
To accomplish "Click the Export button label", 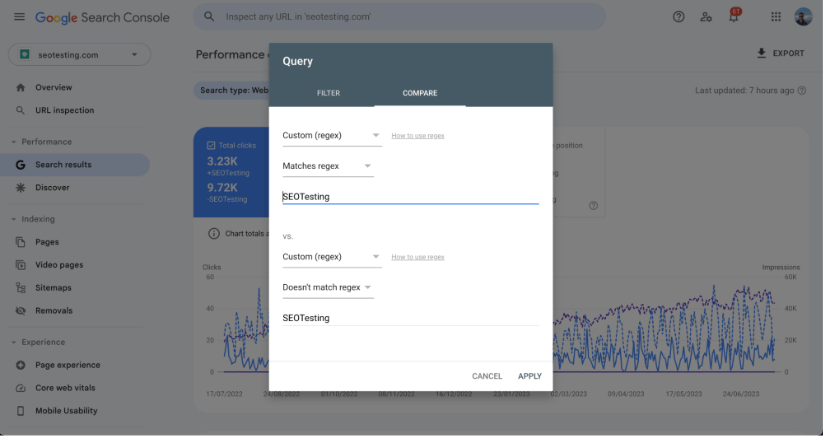I will click(x=788, y=53).
